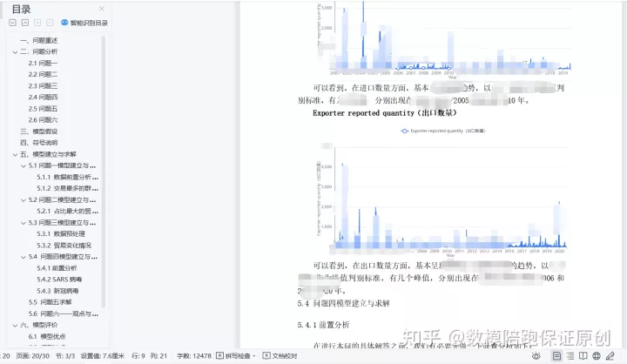Select 5.6 问题六 观点与 entry
Screen dimensions: 627x364
(64, 314)
